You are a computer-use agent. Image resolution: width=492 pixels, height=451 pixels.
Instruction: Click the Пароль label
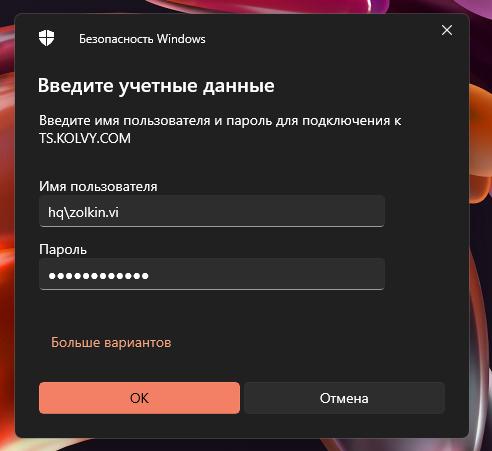click(x=63, y=249)
